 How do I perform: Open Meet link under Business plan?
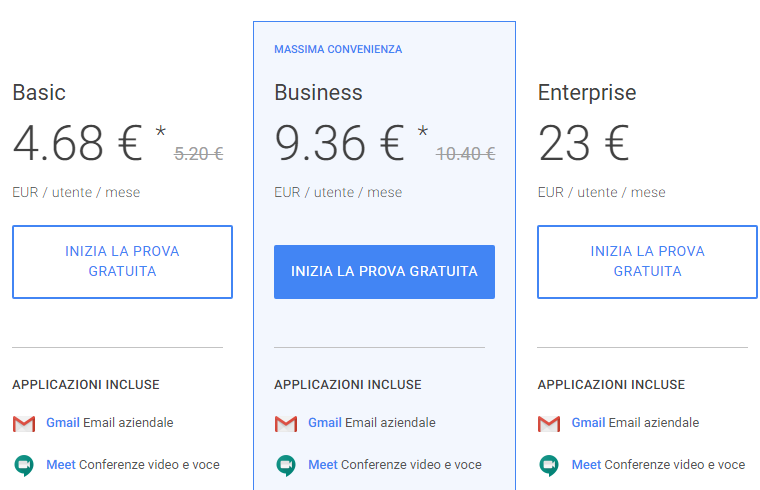pyautogui.click(x=322, y=465)
